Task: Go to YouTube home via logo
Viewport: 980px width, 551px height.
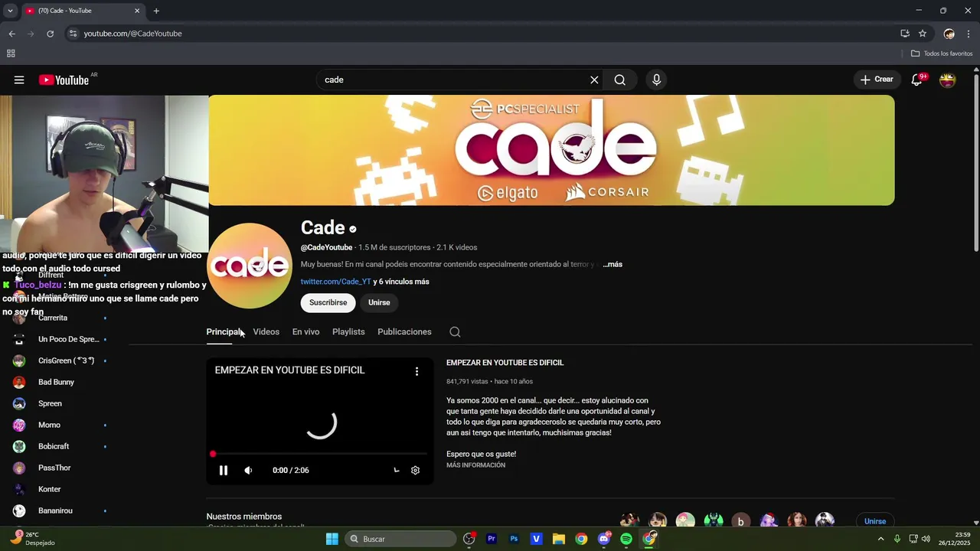Action: tap(64, 80)
